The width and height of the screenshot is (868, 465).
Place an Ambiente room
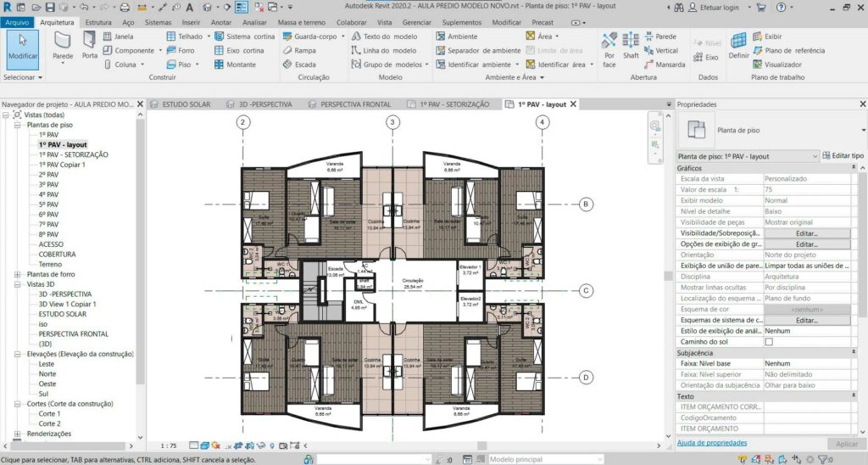457,36
